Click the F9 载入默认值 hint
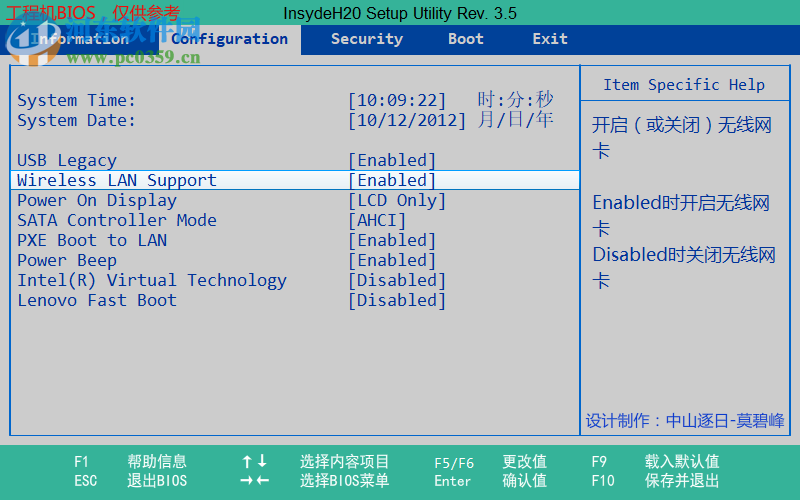Screen dimensions: 800x500 (656, 462)
